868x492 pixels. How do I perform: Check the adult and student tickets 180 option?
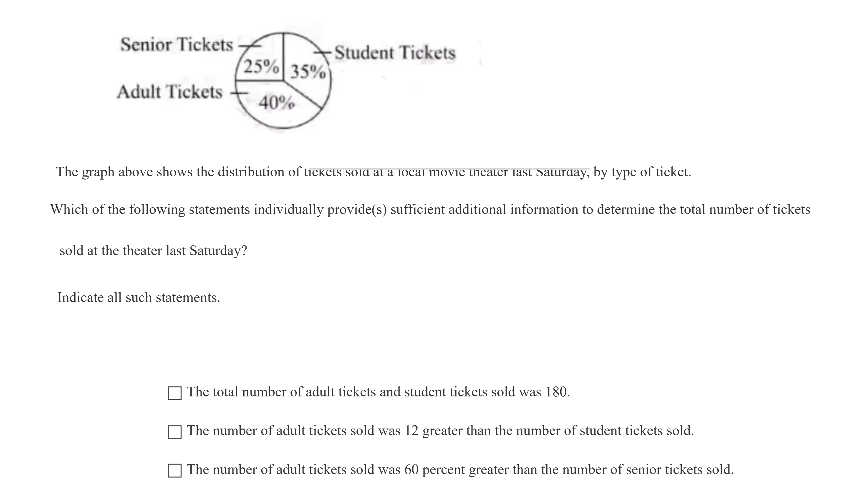click(175, 393)
